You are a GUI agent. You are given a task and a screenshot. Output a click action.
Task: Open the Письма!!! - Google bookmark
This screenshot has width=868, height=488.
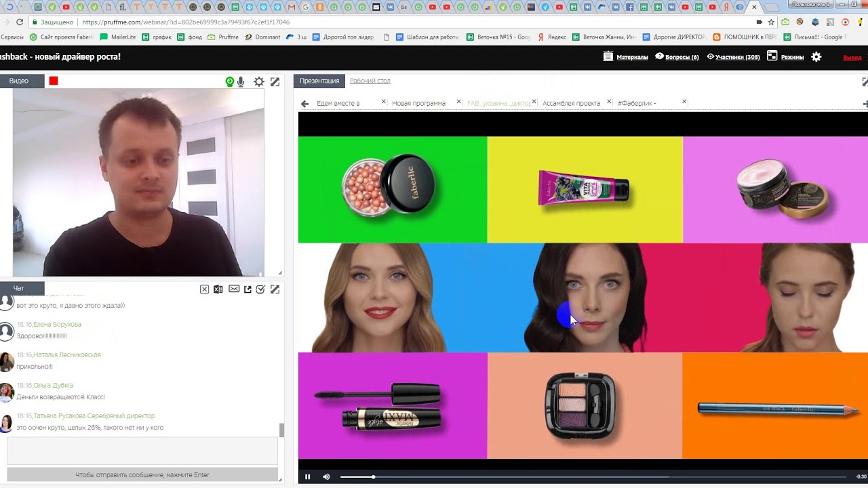pyautogui.click(x=816, y=37)
